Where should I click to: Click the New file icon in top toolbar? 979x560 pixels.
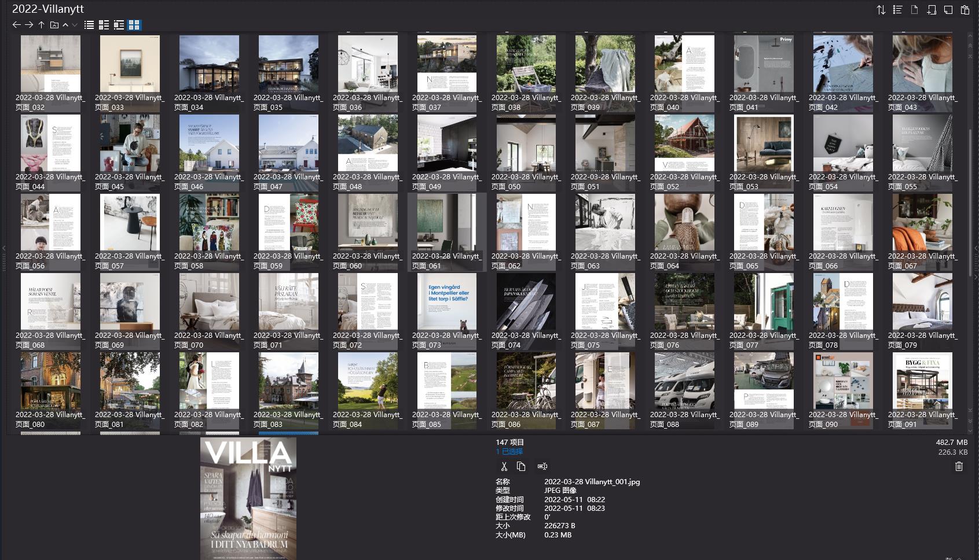[915, 9]
